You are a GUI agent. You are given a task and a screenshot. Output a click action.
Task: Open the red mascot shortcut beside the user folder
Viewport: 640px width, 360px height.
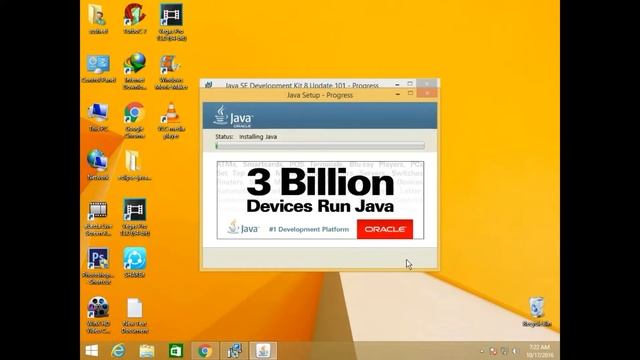135,18
